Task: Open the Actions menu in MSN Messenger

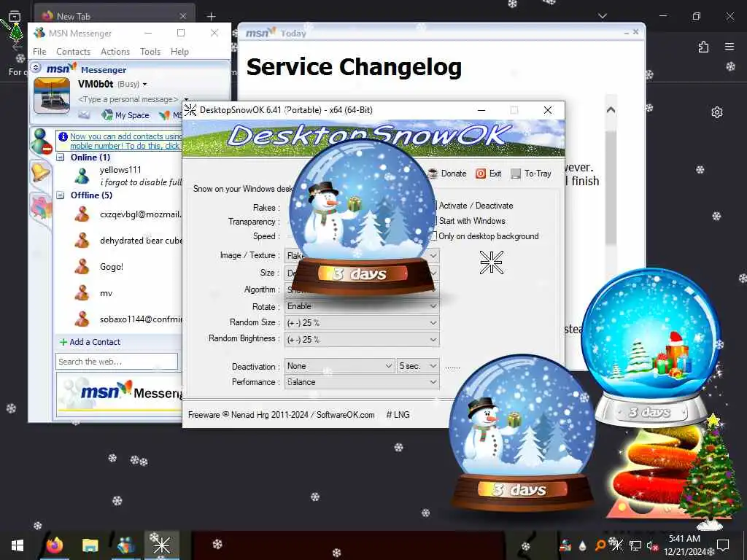Action: click(115, 52)
